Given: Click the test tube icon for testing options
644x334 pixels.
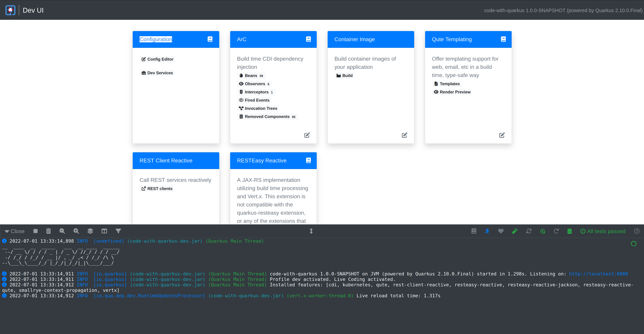Looking at the screenshot, I should click(x=515, y=231).
